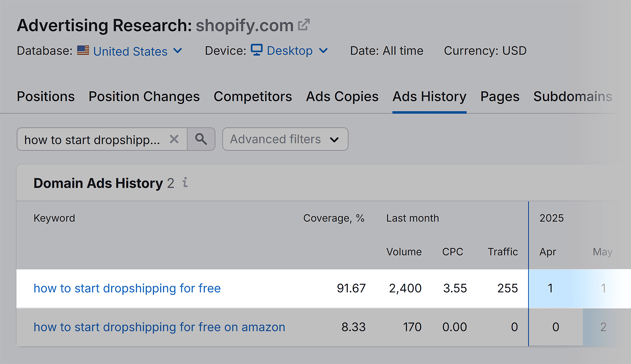
Task: Open 'how to start dropshipping for free on amazon'
Action: click(159, 327)
